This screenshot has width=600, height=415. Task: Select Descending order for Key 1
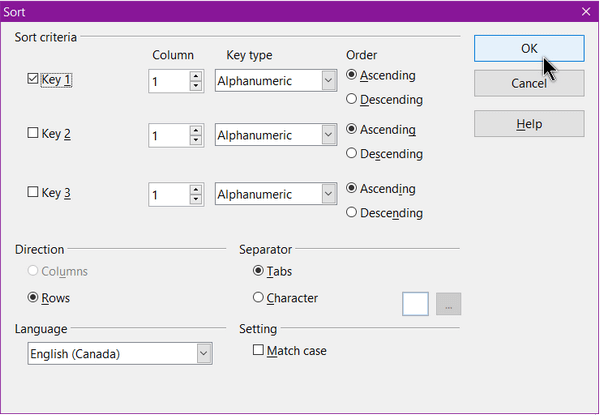[x=351, y=99]
